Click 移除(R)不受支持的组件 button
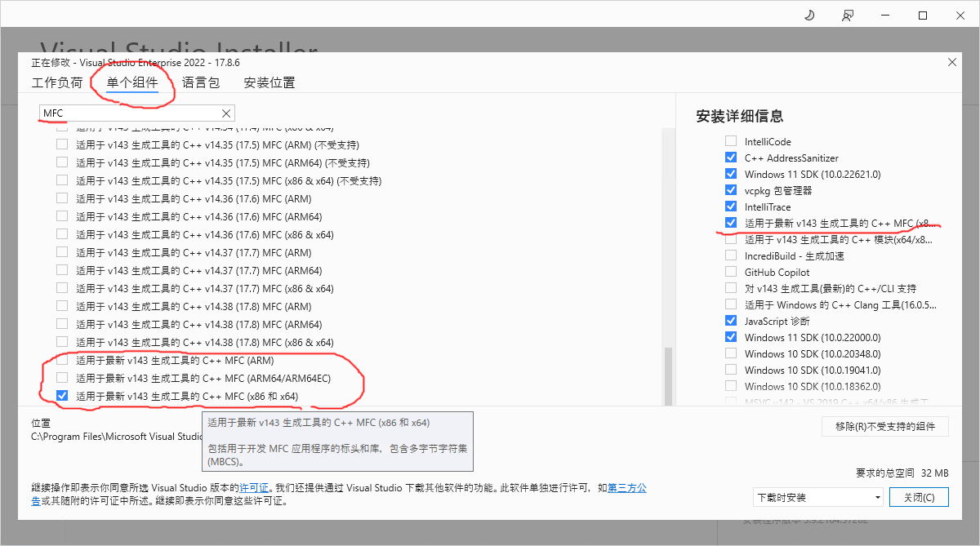This screenshot has height=546, width=980. [x=885, y=426]
